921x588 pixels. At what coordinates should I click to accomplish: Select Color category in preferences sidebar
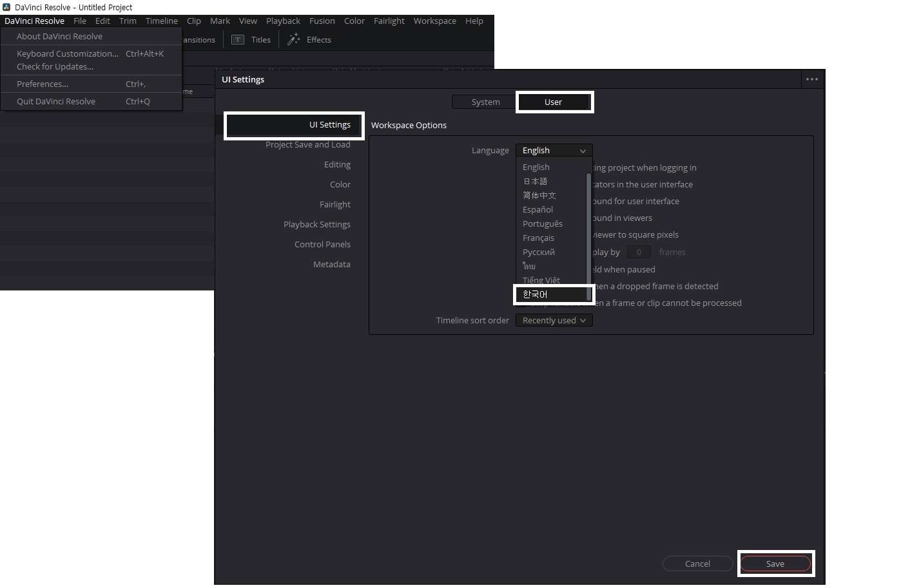pos(340,184)
